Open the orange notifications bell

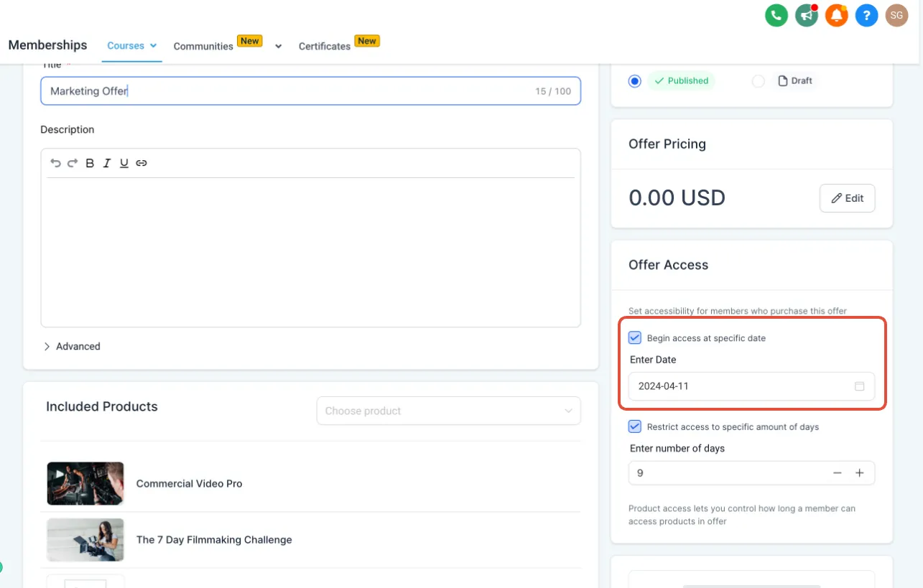[x=837, y=15]
